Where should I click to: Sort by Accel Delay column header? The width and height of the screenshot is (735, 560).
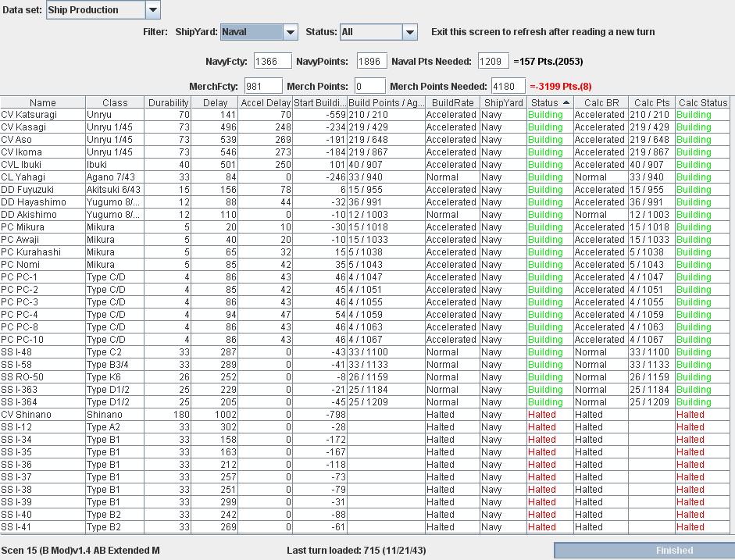266,102
